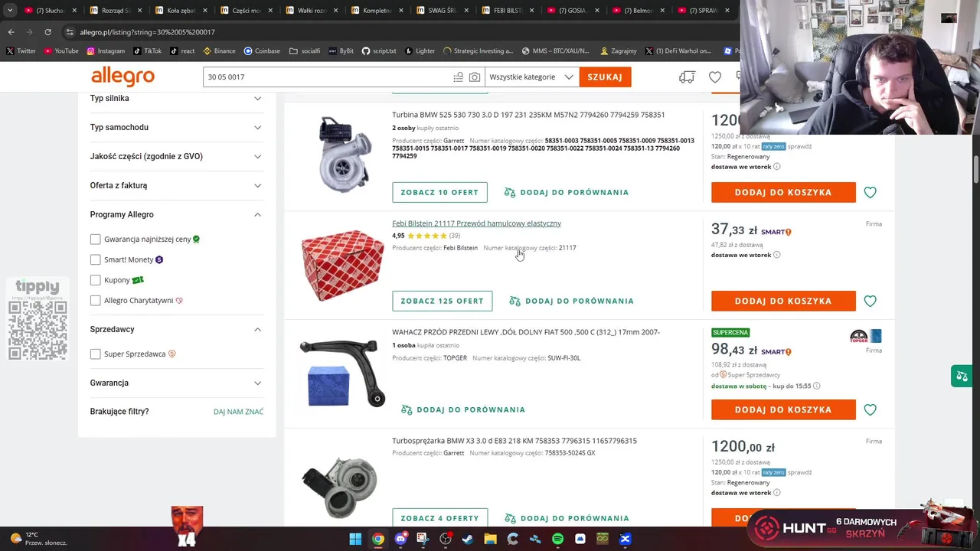Open the delivery truck icon in header
The width and height of the screenshot is (980, 551).
point(687,77)
